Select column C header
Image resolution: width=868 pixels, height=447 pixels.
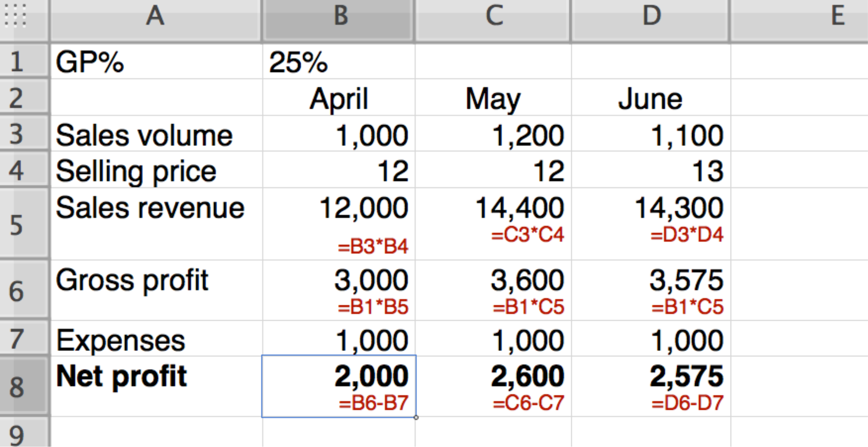(x=493, y=21)
